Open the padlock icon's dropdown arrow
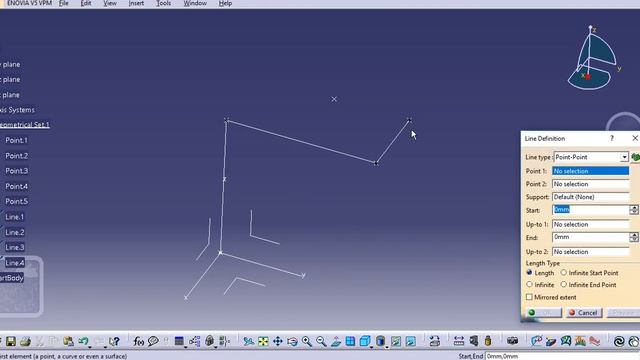This screenshot has height=360, width=640. point(215,346)
